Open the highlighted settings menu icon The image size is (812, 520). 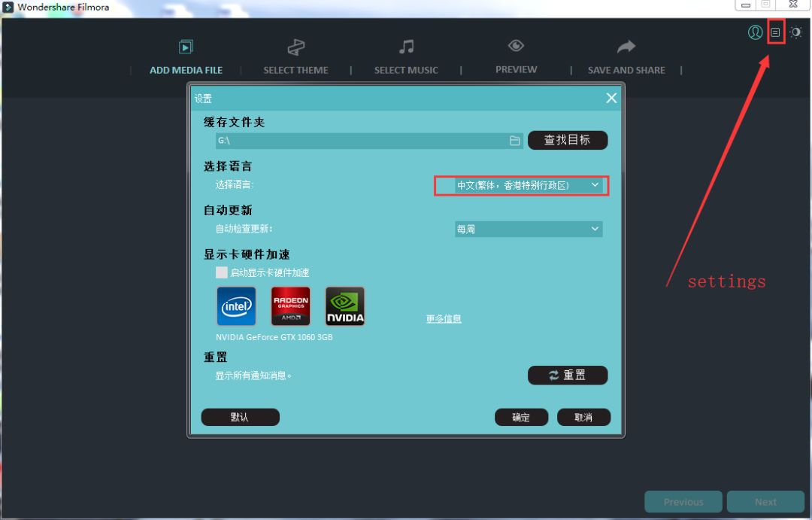775,32
